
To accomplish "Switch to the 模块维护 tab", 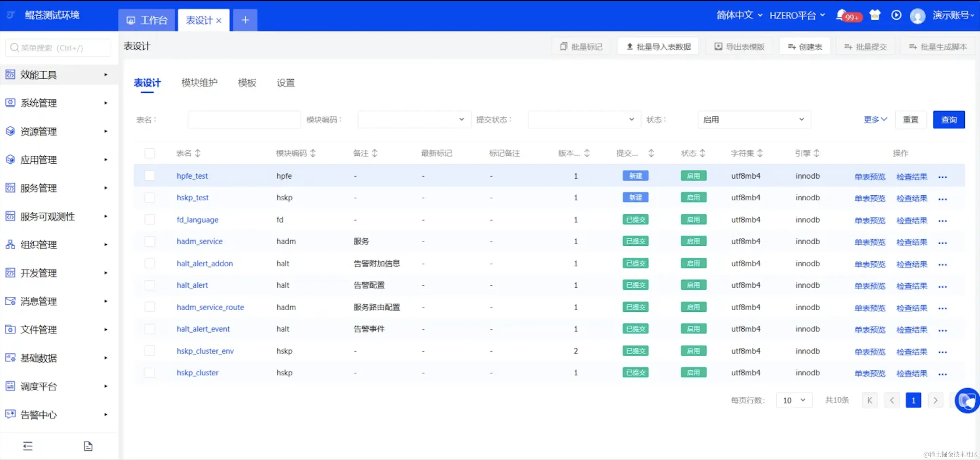I will (199, 83).
